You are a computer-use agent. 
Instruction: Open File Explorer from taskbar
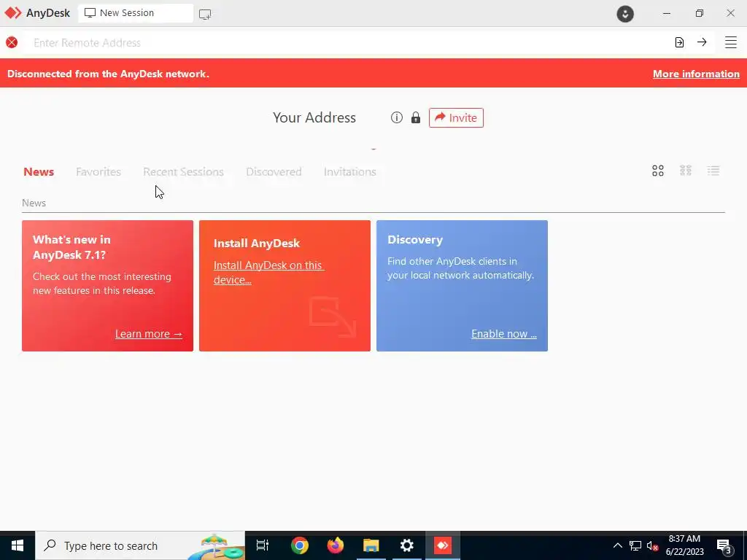[x=371, y=545]
